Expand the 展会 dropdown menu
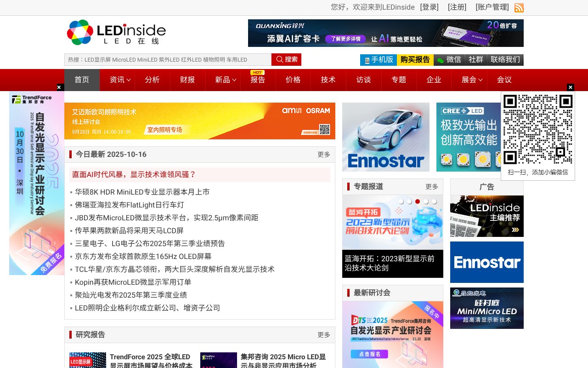Viewport: 588px width, 368px height. pyautogui.click(x=469, y=80)
